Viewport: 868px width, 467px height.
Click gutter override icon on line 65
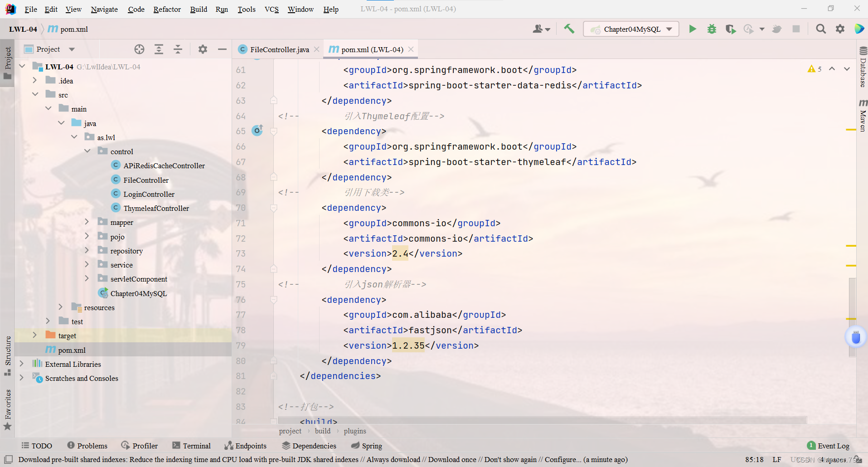257,131
